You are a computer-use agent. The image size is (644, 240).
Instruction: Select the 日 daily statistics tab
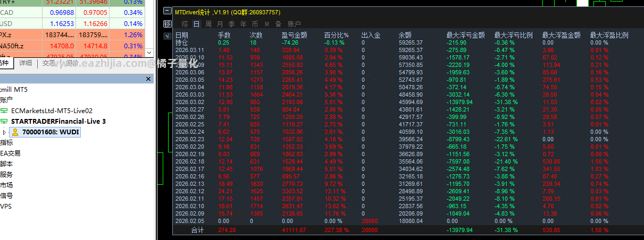[196, 24]
